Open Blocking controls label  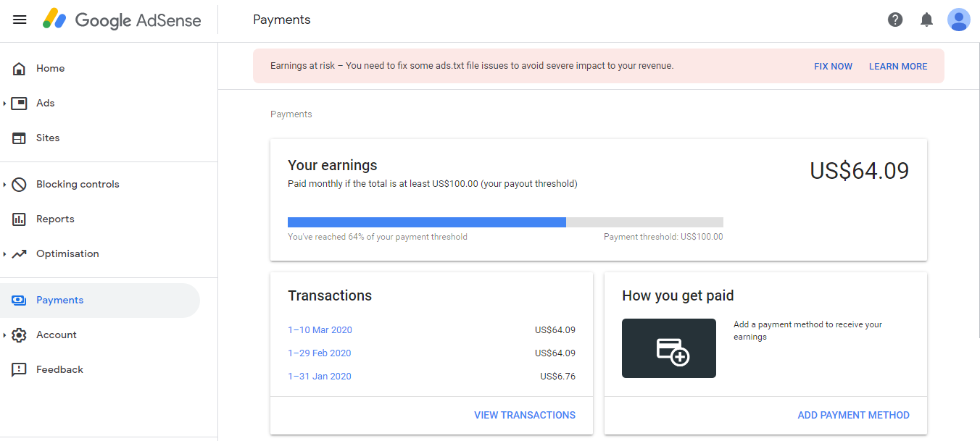78,184
